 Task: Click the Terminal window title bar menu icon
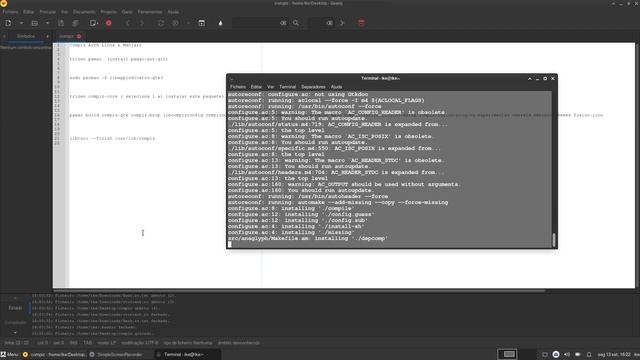coord(232,78)
